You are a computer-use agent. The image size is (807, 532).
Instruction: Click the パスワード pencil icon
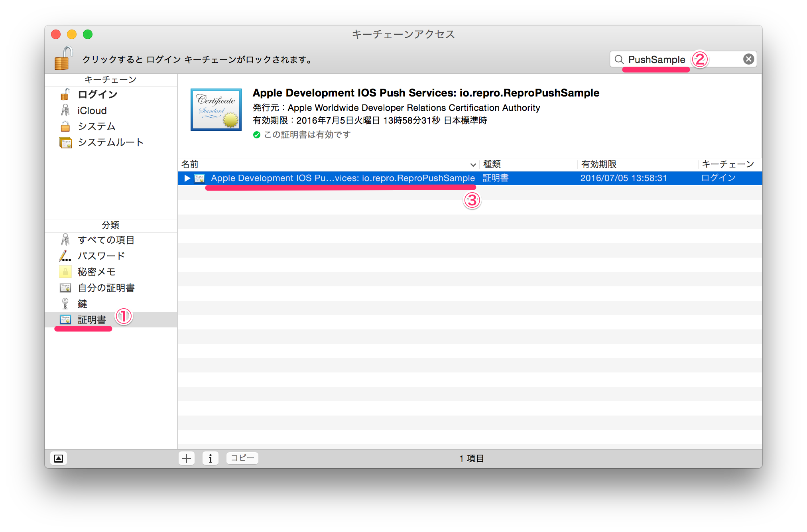pos(65,256)
